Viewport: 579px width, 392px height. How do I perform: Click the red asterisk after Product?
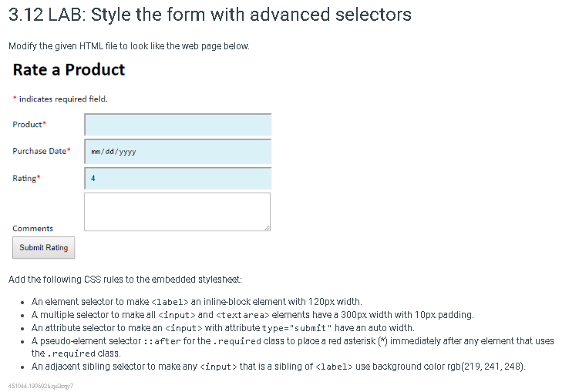pyautogui.click(x=44, y=122)
